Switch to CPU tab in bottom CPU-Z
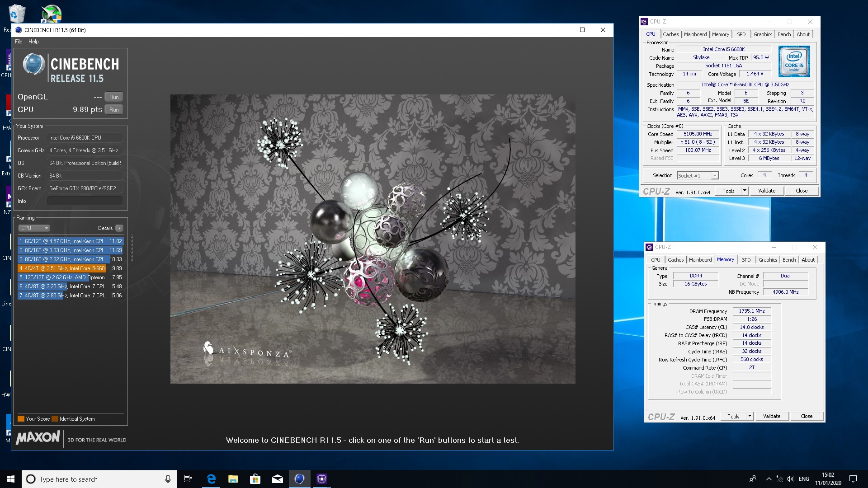868x488 pixels. pos(656,260)
